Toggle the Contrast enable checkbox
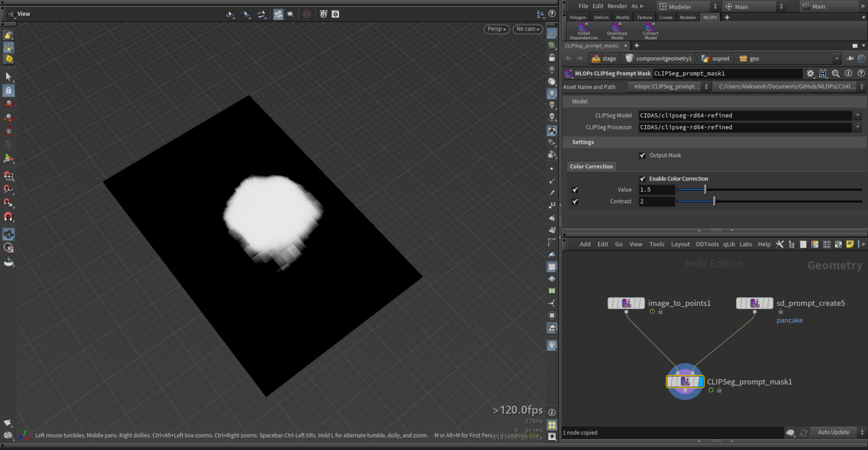This screenshot has width=868, height=450. click(575, 202)
